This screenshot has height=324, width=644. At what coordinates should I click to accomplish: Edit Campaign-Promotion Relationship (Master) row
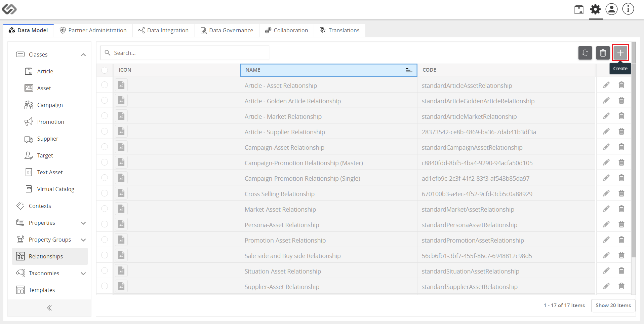pos(606,163)
